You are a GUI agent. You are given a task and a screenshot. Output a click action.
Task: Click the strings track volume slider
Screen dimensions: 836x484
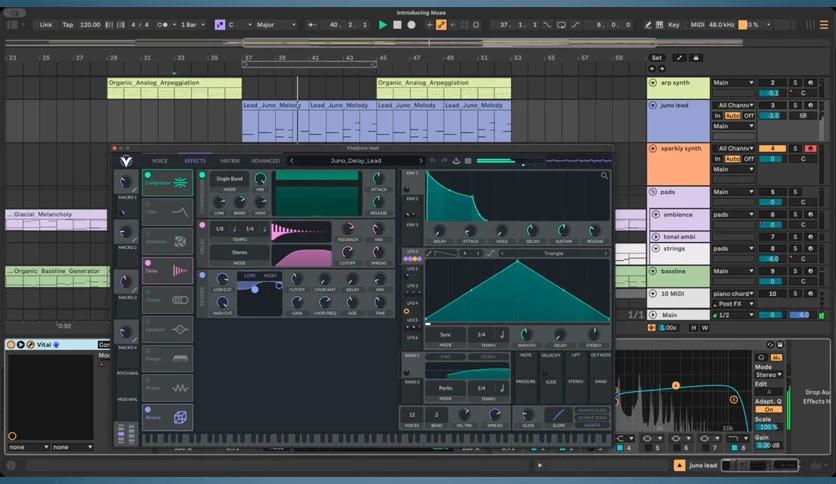point(772,259)
